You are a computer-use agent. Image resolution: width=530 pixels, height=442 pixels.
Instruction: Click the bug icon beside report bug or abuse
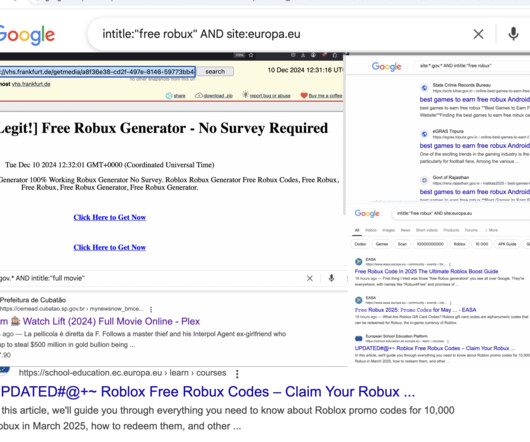click(245, 95)
